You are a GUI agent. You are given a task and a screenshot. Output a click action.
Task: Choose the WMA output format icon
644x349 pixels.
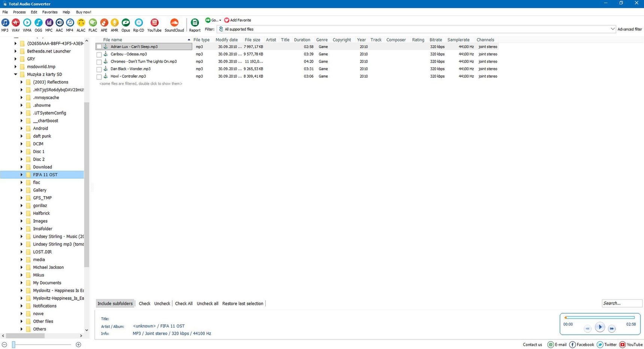(27, 22)
